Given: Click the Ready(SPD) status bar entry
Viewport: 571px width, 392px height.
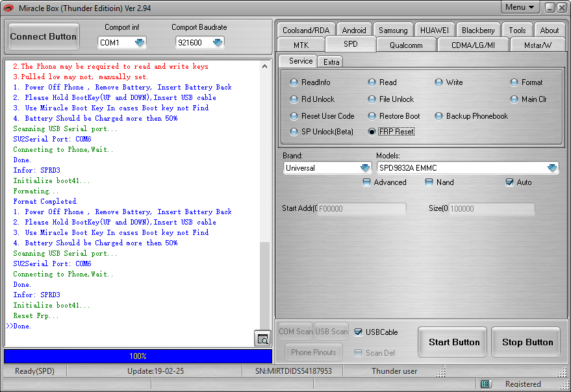Looking at the screenshot, I should tap(34, 371).
